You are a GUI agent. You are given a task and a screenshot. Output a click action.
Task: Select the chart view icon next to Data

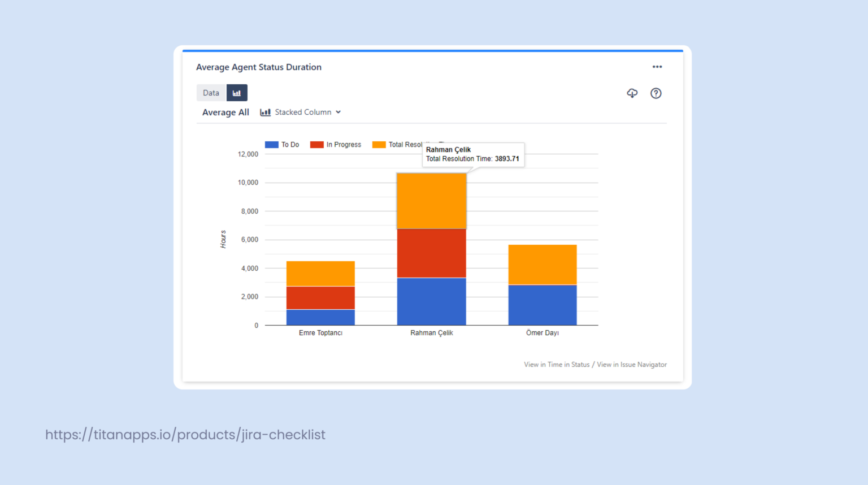(x=237, y=92)
